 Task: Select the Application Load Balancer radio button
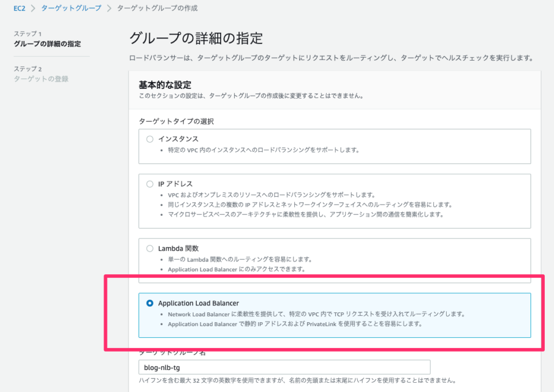click(150, 303)
